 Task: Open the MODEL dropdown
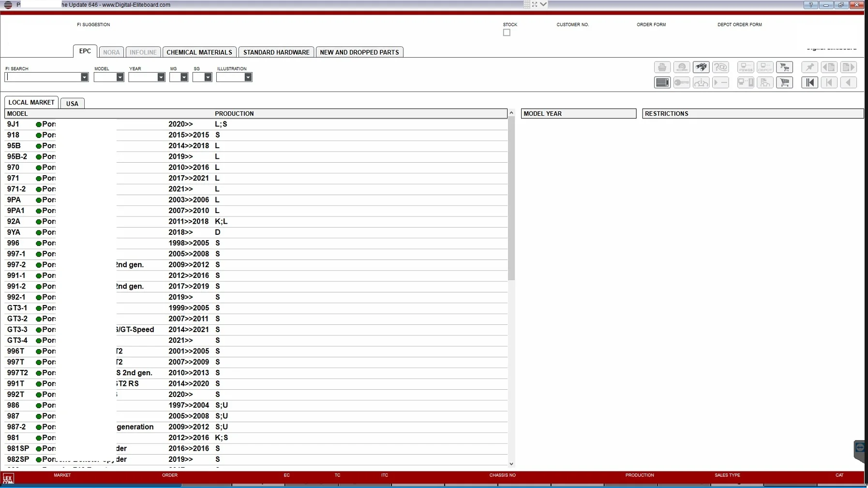[120, 77]
